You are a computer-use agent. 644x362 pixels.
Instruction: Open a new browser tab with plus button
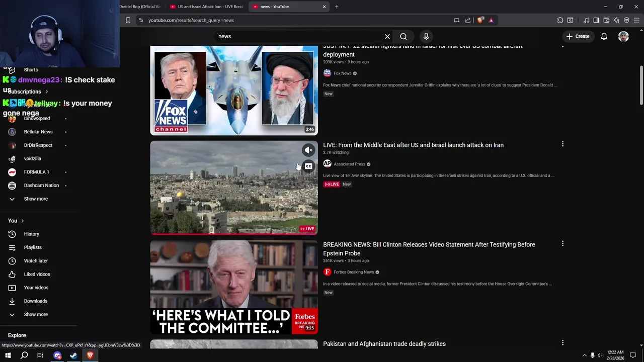click(337, 7)
